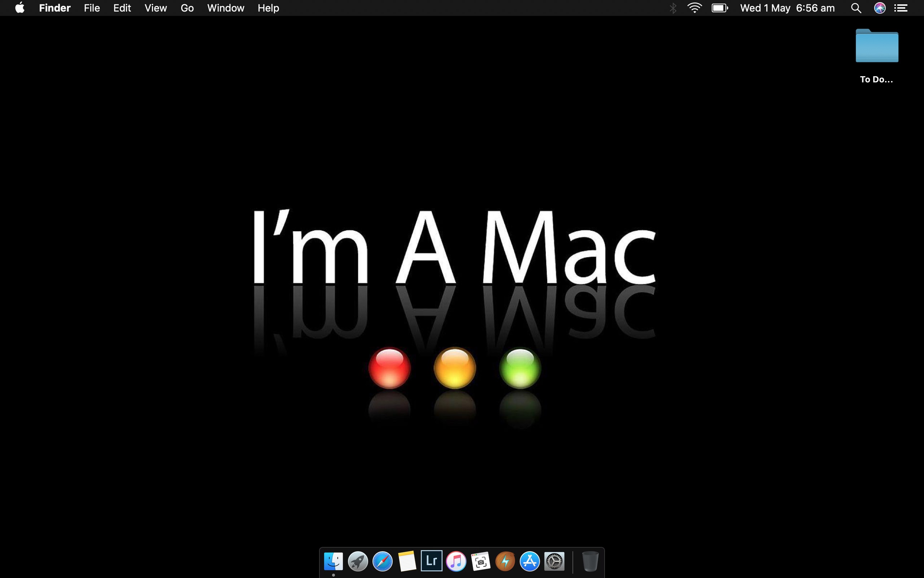The image size is (924, 578).
Task: Open the Apple menu
Action: [20, 8]
